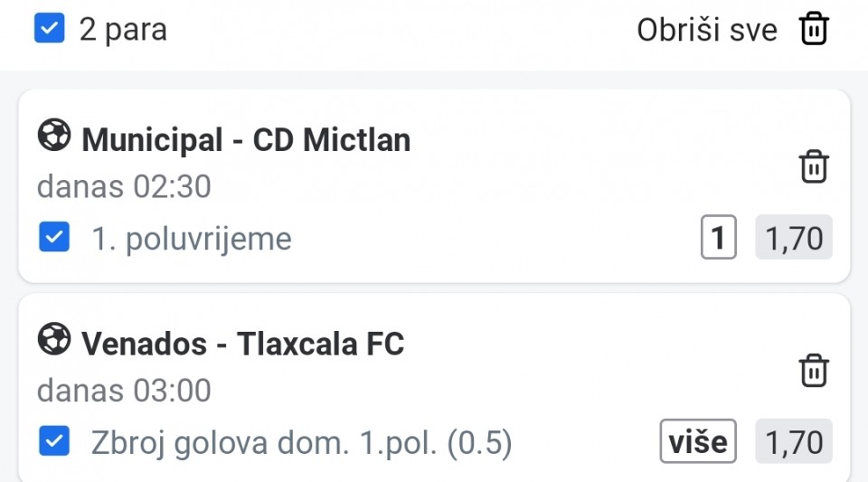Viewport: 868px width, 482px height.
Task: Click the '1' outcome pick box
Action: (718, 239)
